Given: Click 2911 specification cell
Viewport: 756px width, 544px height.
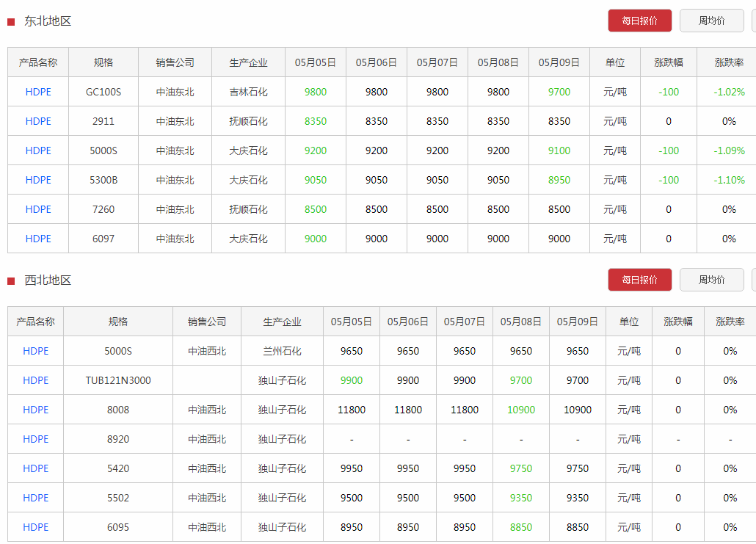Looking at the screenshot, I should 103,121.
